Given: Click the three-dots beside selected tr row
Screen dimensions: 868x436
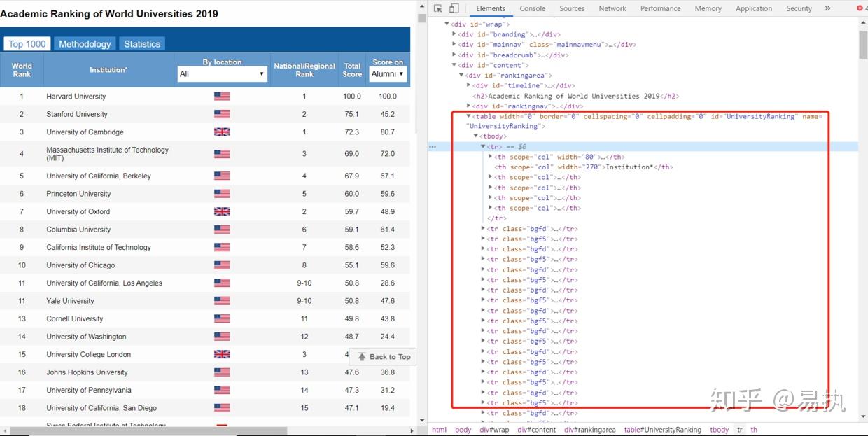Looking at the screenshot, I should [x=433, y=147].
